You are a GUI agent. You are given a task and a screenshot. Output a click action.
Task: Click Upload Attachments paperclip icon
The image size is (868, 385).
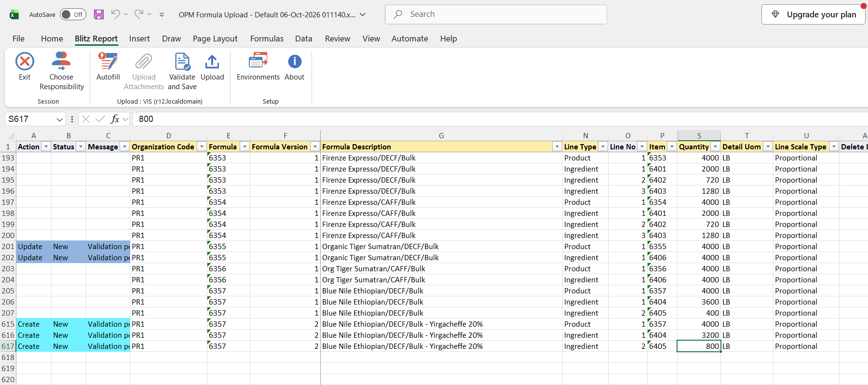coord(144,62)
